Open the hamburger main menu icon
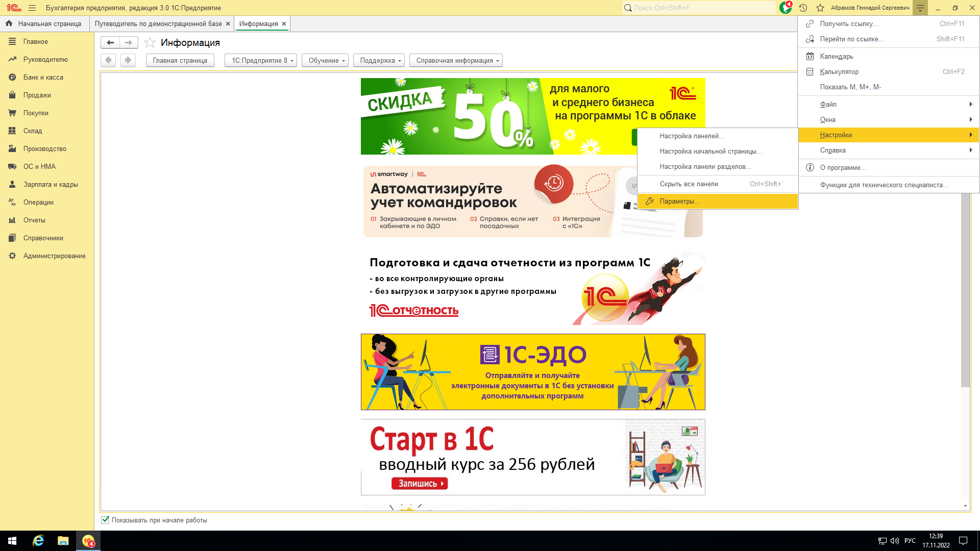The image size is (980, 551). 32,8
